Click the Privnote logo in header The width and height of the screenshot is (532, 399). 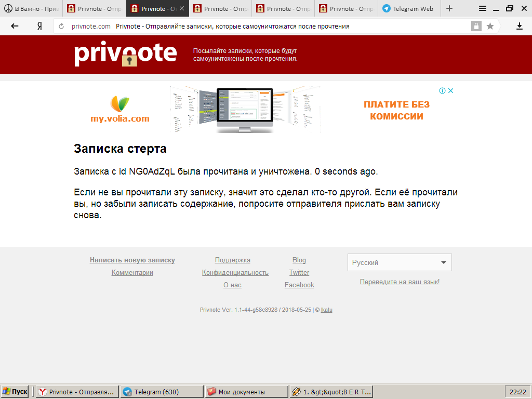point(125,54)
